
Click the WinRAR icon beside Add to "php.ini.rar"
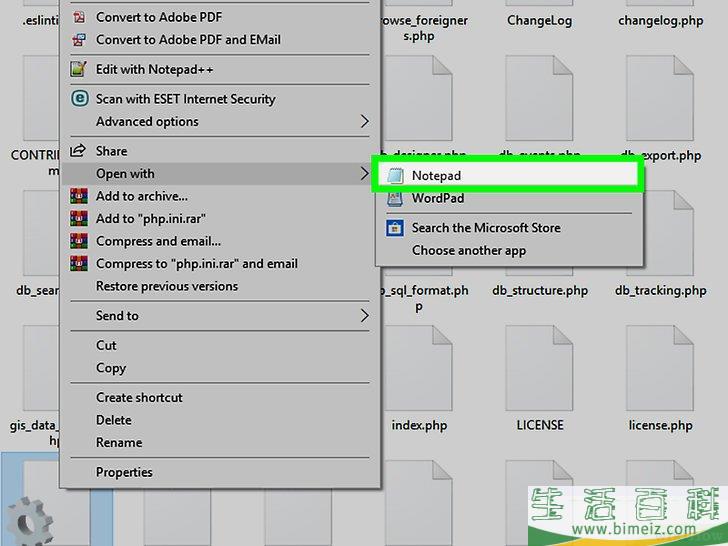click(x=79, y=218)
